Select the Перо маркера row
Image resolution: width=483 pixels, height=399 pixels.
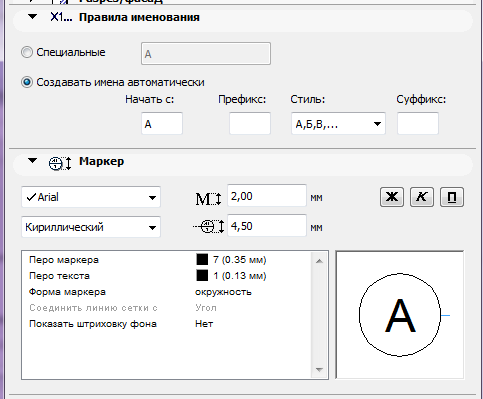[x=167, y=260]
